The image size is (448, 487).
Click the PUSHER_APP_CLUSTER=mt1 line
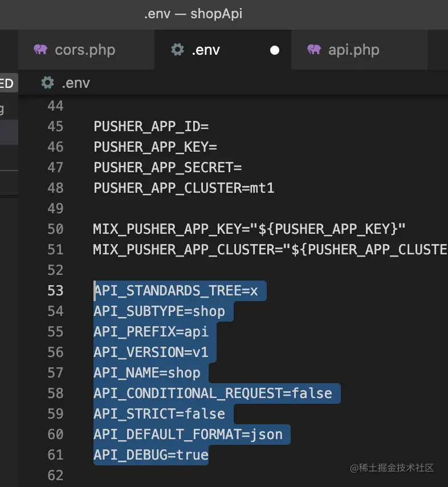(x=184, y=188)
